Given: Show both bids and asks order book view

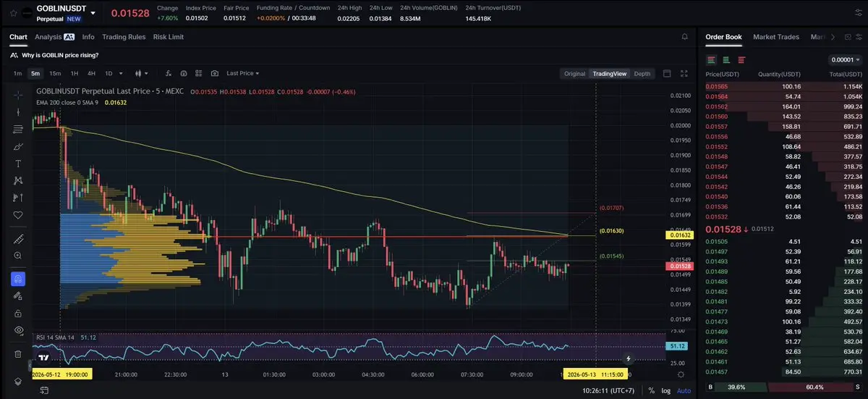Looking at the screenshot, I should tap(712, 59).
